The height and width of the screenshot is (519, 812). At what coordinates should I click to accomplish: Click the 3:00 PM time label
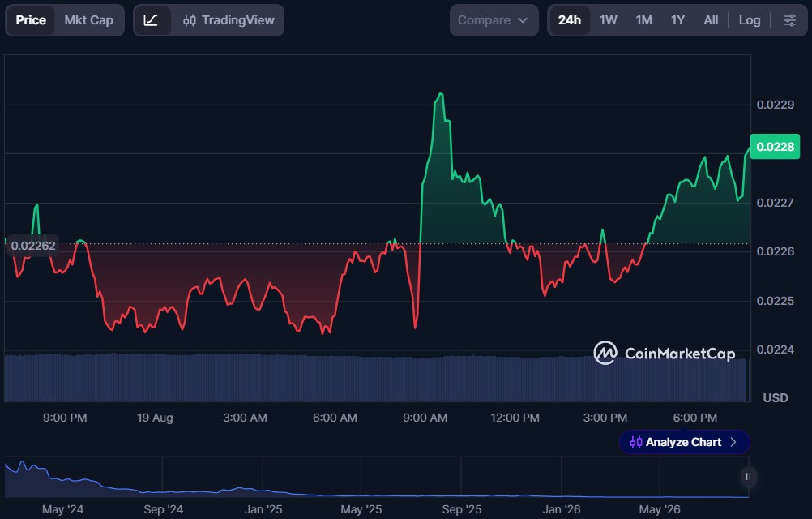[x=605, y=418]
